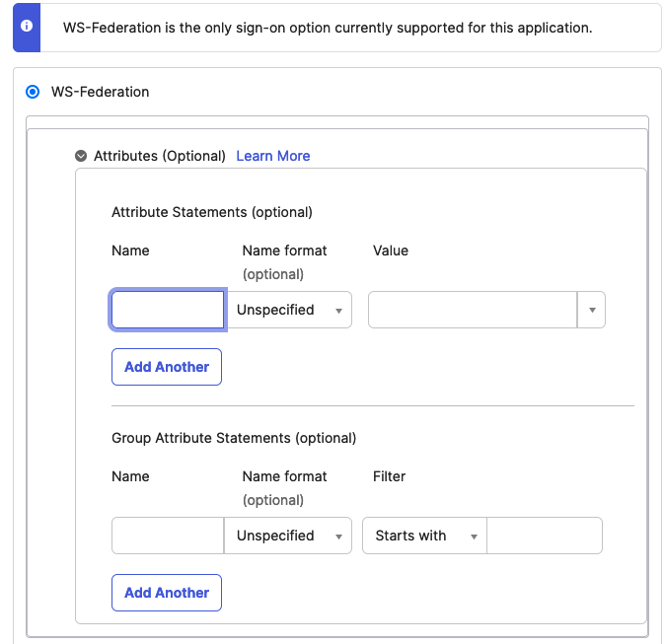
Task: Open Group Attribute Name format dropdown
Action: [288, 536]
